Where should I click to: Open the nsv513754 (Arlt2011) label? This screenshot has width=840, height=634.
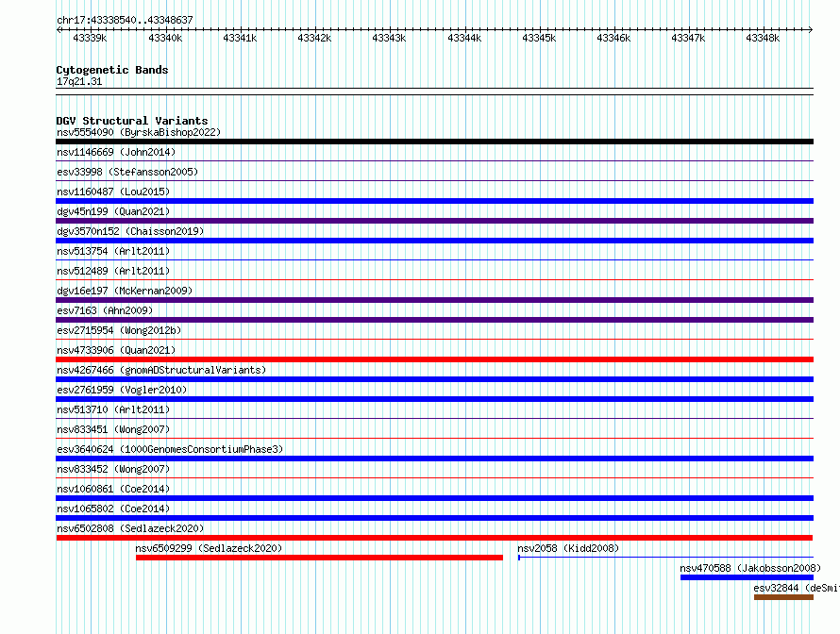[113, 251]
